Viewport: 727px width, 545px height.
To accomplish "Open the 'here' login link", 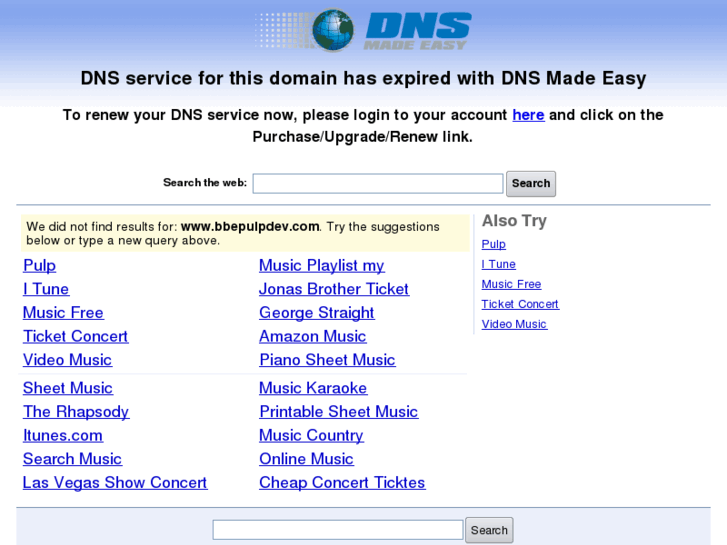I will (528, 115).
